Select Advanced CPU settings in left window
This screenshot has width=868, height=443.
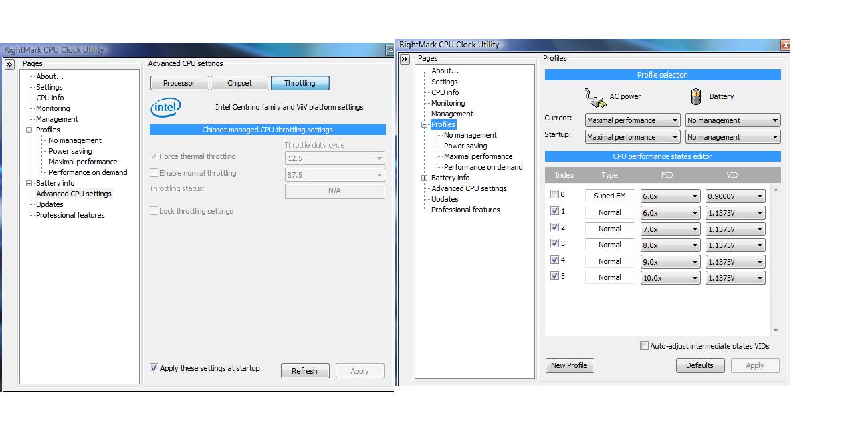click(74, 194)
